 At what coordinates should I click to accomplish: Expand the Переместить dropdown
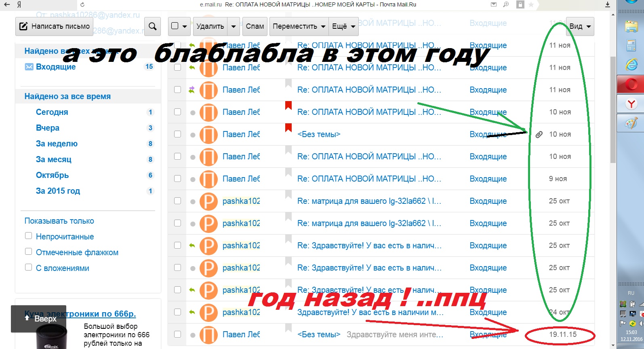[299, 26]
